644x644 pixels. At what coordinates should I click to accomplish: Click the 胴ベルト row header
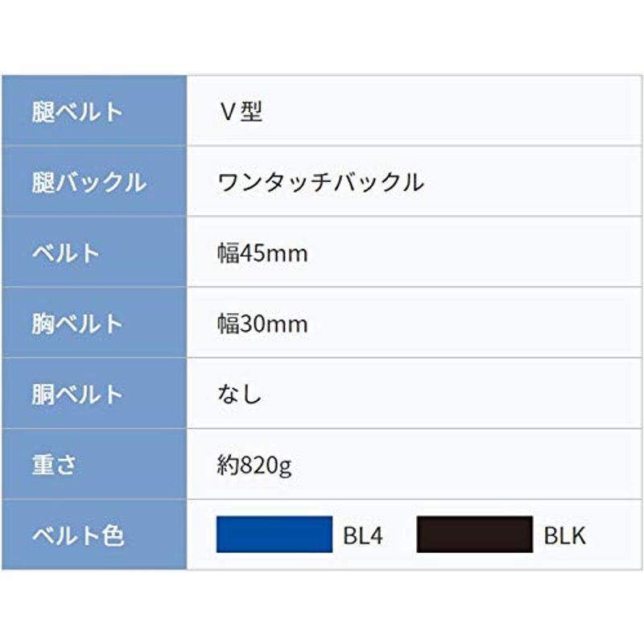click(x=94, y=393)
